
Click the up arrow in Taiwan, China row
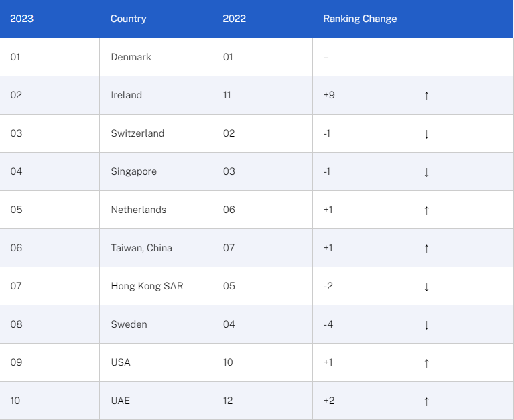pos(426,249)
